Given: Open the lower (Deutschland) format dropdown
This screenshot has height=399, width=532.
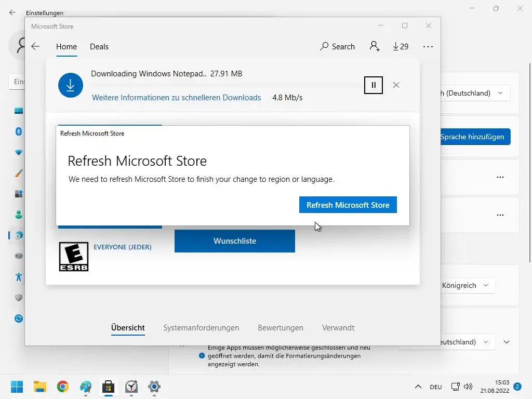Looking at the screenshot, I should point(468,342).
